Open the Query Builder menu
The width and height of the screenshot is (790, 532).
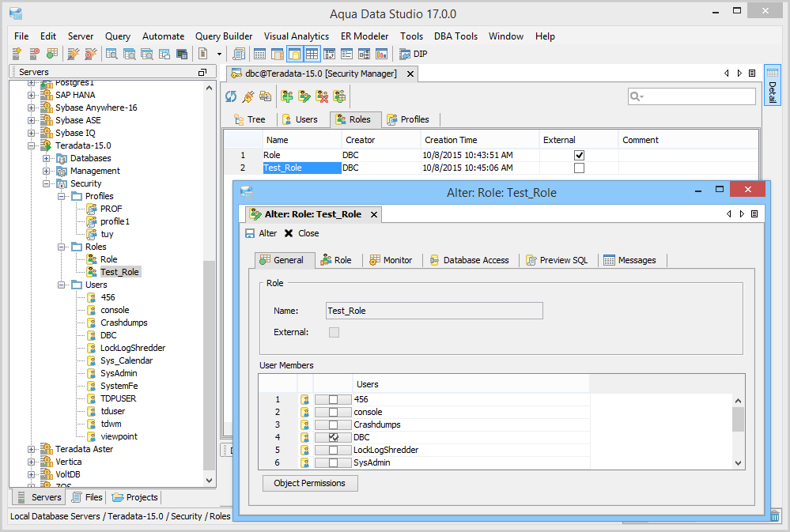coord(224,36)
